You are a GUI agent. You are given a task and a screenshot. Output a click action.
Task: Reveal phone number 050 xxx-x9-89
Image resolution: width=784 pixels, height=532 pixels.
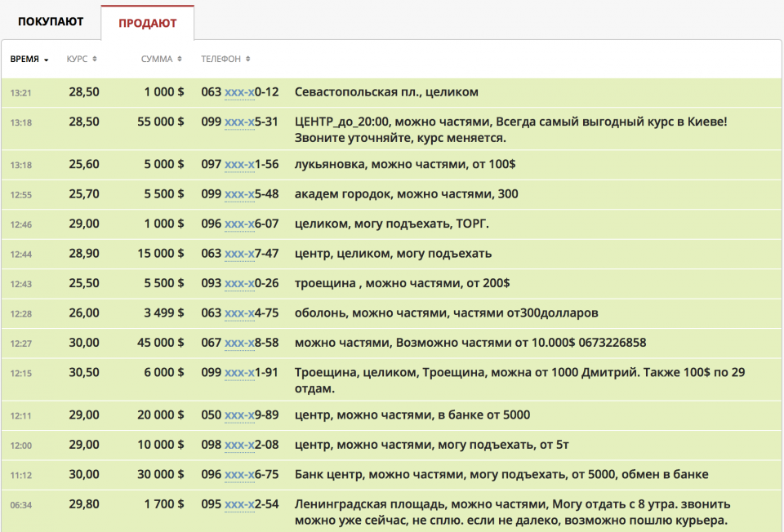239,415
